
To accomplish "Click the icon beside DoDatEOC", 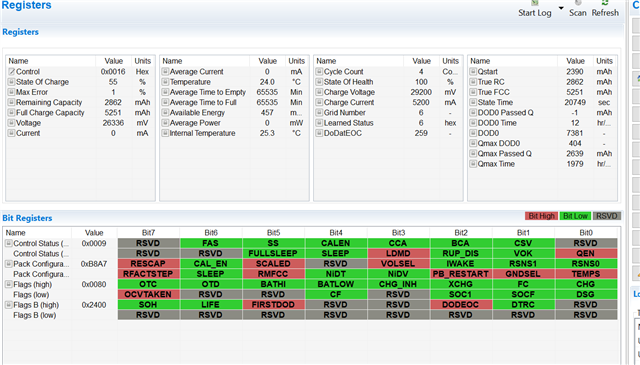I will (x=319, y=133).
